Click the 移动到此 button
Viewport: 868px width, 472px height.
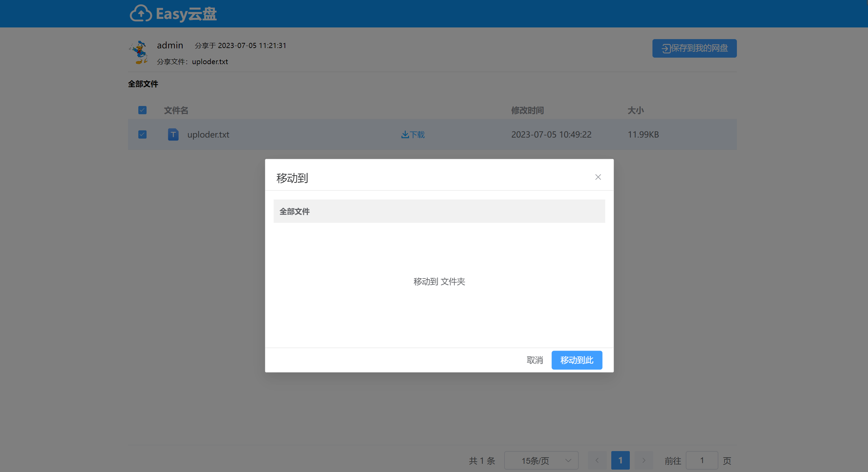(576, 360)
